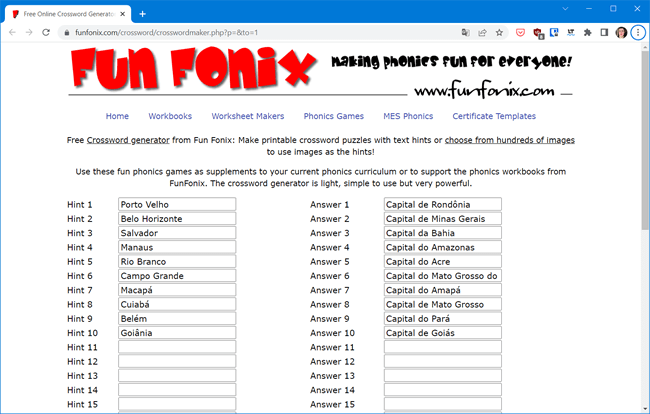Click the page's vertical scrollbar
Viewport: 650px width, 414px height.
click(644, 200)
